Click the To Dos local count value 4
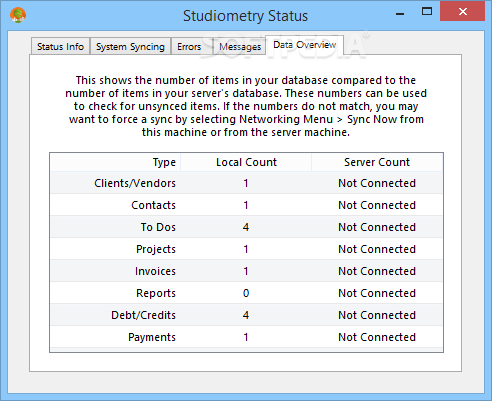Screen dimensions: 492x401 [x=246, y=227]
